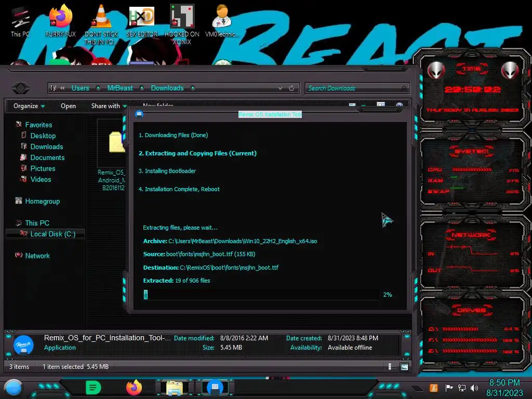Toggle the preview pane icon in Explorer toolbar

pos(381,104)
